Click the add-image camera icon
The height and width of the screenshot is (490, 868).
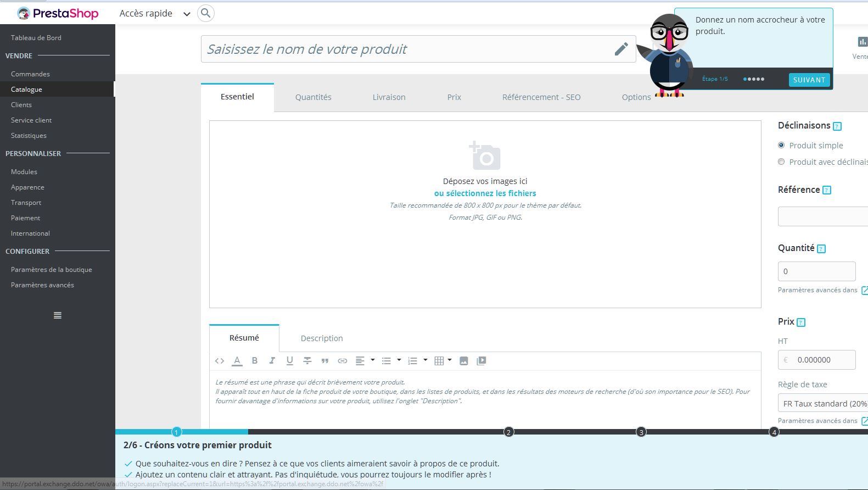(485, 155)
